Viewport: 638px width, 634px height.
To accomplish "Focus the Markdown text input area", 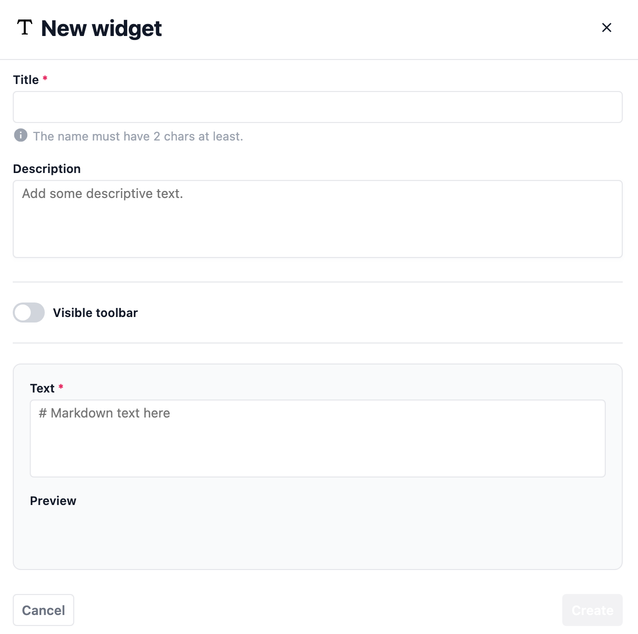I will tap(317, 438).
